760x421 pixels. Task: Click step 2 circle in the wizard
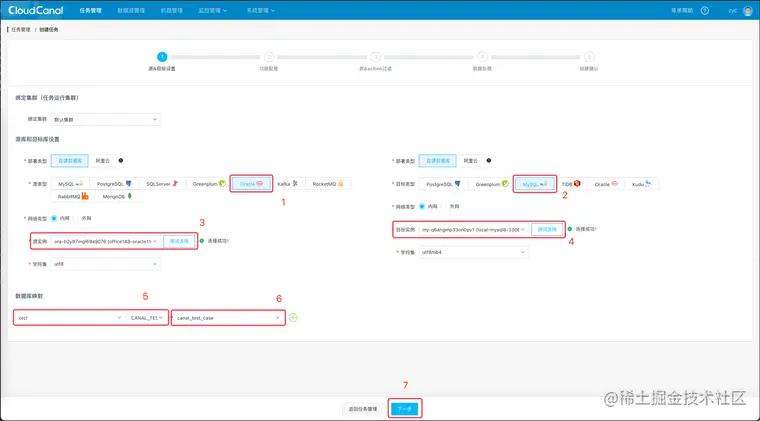[x=269, y=57]
